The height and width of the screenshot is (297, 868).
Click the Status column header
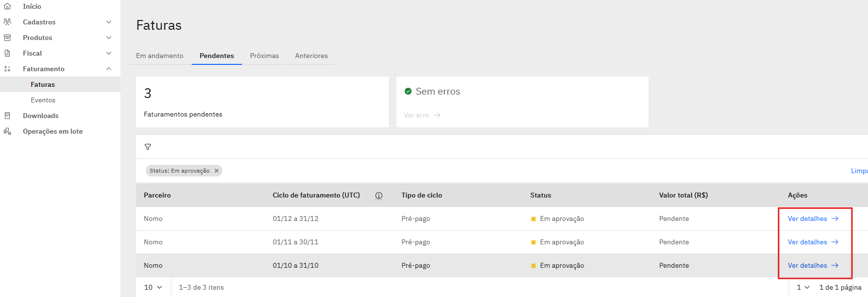pyautogui.click(x=541, y=195)
